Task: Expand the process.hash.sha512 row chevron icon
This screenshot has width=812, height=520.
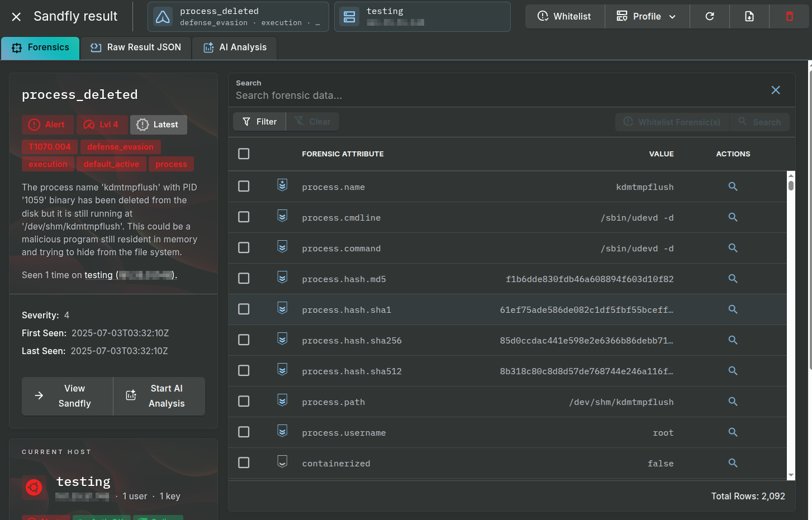Action: 282,370
